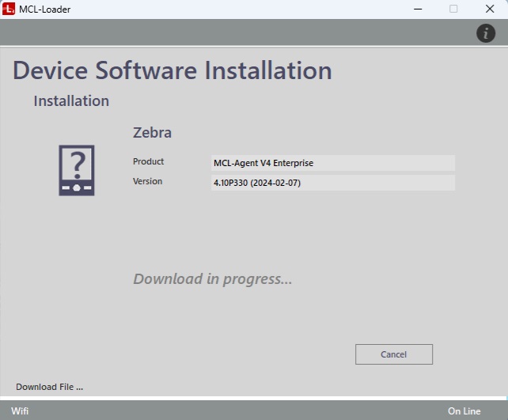Click the Product label

click(x=149, y=161)
